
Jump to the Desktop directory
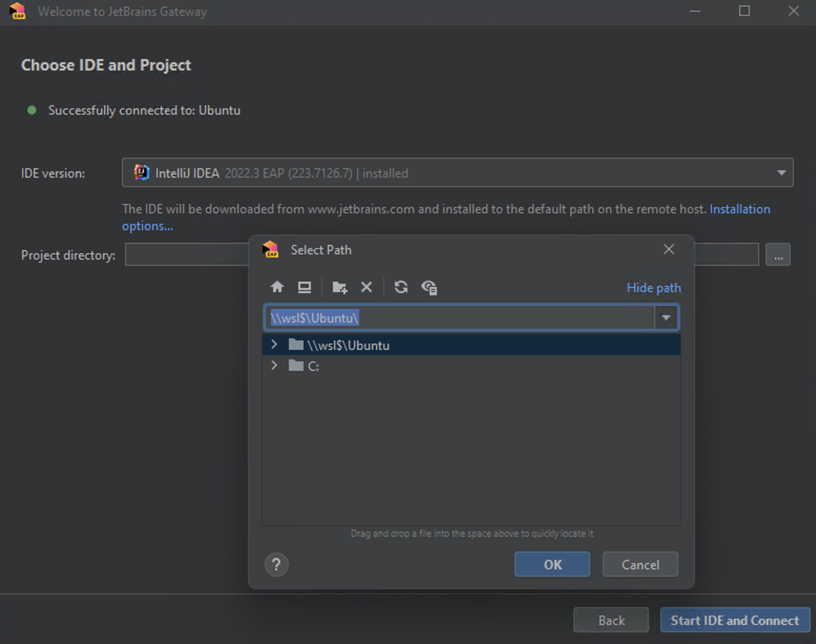click(305, 287)
